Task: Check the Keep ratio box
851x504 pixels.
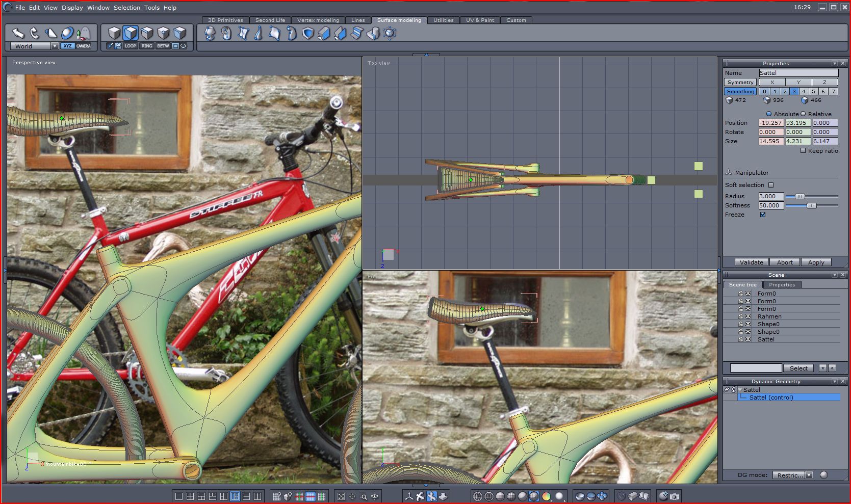Action: click(803, 151)
